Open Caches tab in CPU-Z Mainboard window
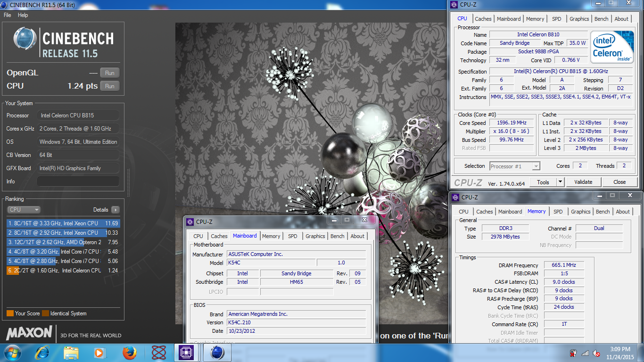 tap(219, 236)
